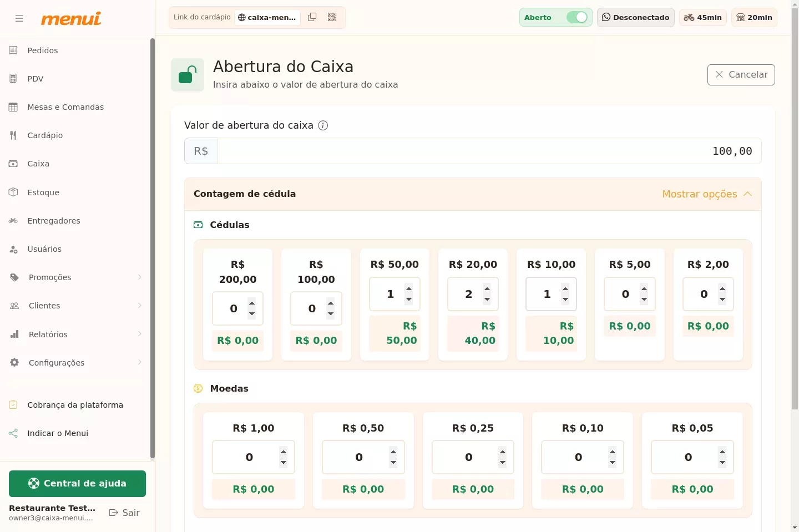Click the caixa-men... cardápio link
The width and height of the screenshot is (799, 532).
point(267,17)
